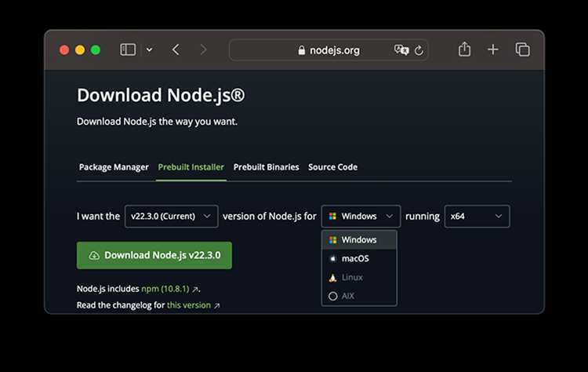Choose macOS in the platform list

[359, 259]
